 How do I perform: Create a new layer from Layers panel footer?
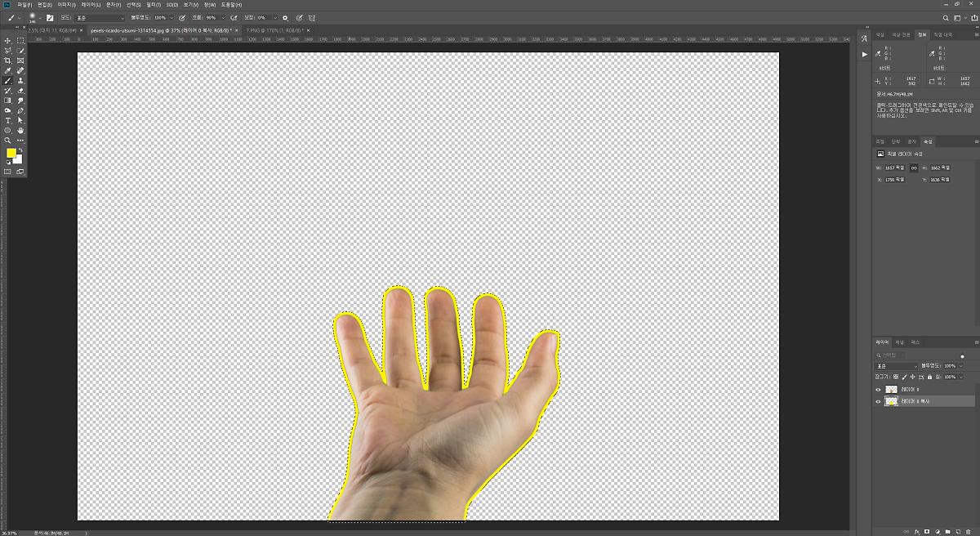(957, 532)
